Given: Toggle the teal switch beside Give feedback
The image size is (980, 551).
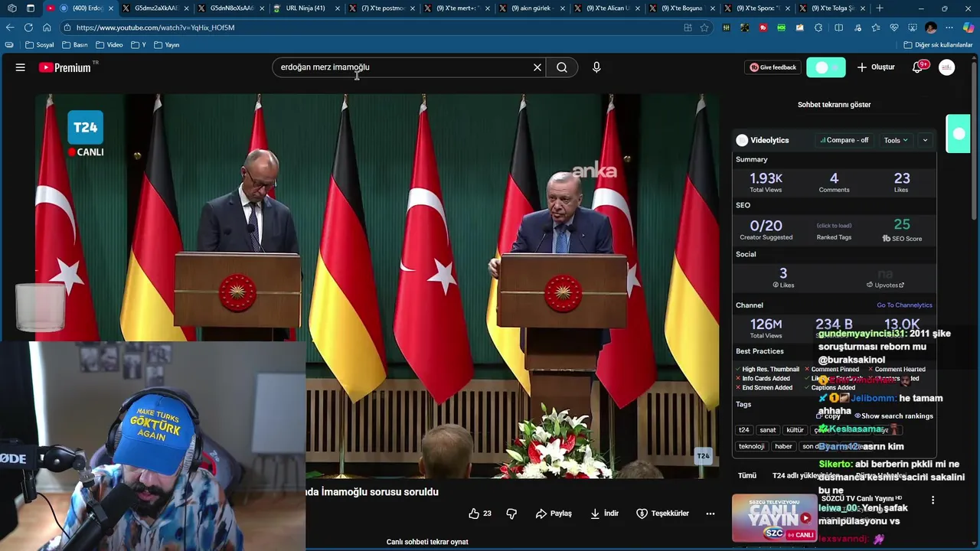Looking at the screenshot, I should pos(826,67).
